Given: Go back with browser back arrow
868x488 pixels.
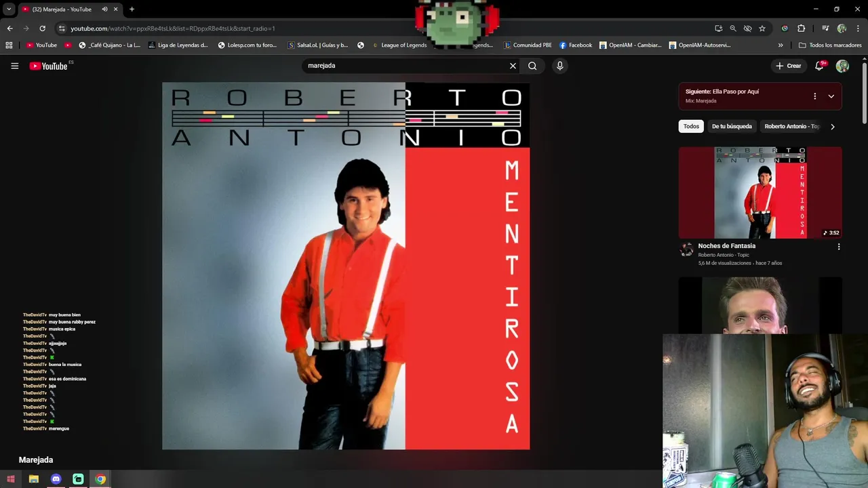Looking at the screenshot, I should pyautogui.click(x=9, y=28).
